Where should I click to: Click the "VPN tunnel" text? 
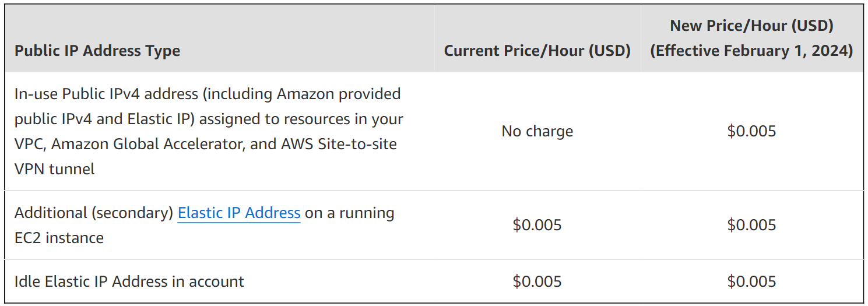pos(54,169)
